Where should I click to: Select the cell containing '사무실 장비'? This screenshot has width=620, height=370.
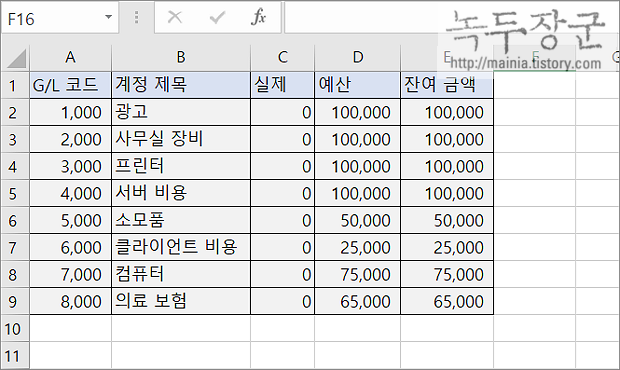pyautogui.click(x=181, y=139)
